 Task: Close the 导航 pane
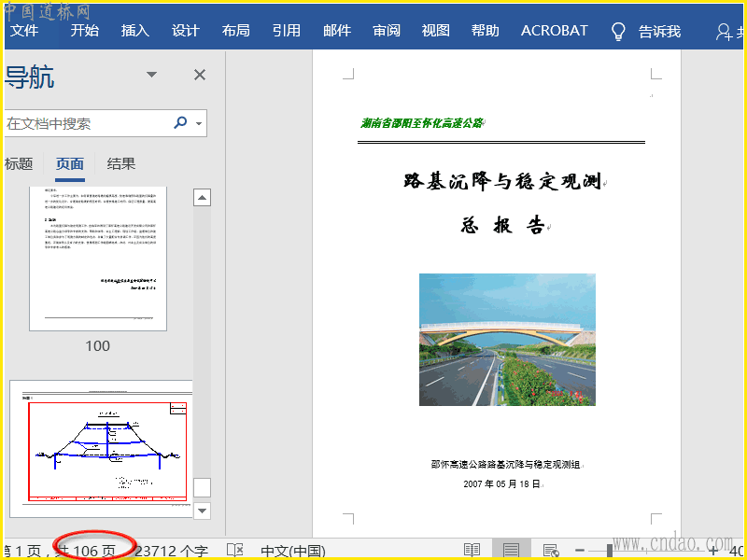[x=200, y=75]
